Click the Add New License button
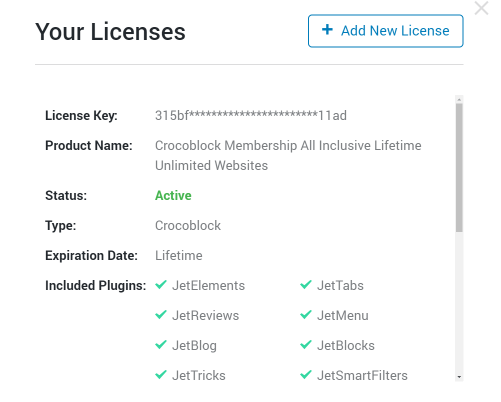 click(385, 31)
